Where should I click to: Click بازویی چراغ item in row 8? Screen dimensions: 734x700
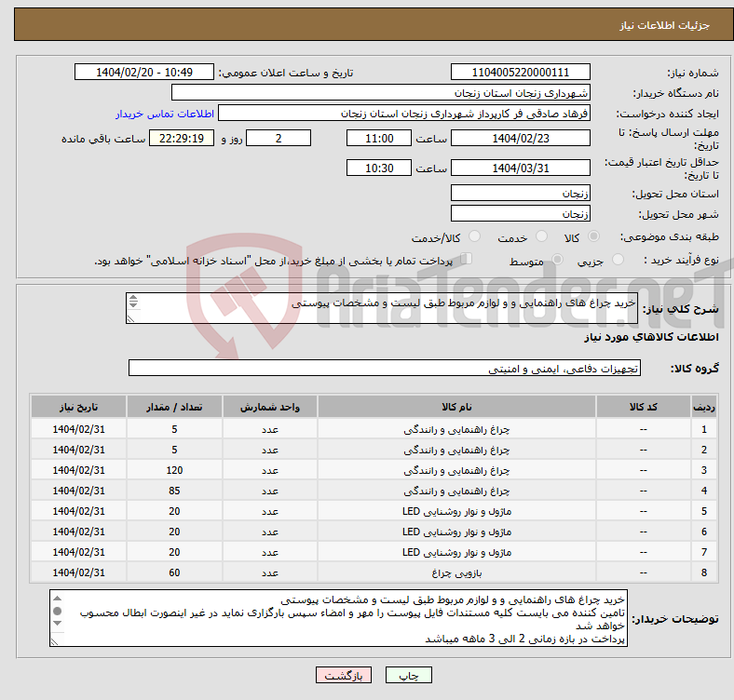(x=456, y=572)
